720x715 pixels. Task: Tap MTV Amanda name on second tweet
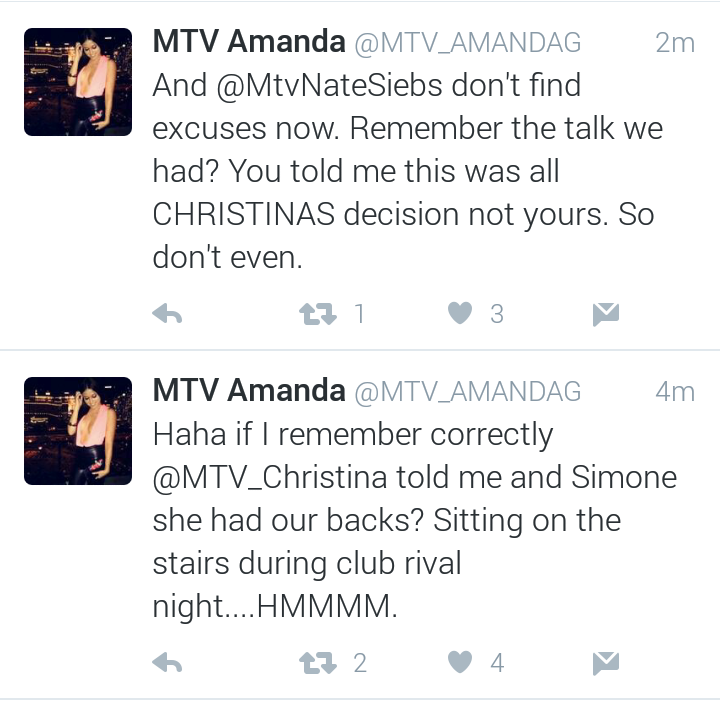(x=249, y=390)
